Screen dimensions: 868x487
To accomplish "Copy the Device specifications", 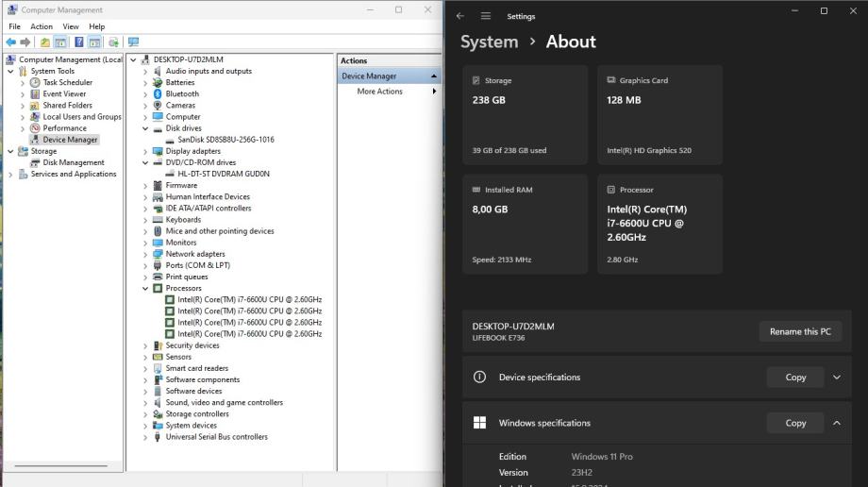I will pos(795,378).
